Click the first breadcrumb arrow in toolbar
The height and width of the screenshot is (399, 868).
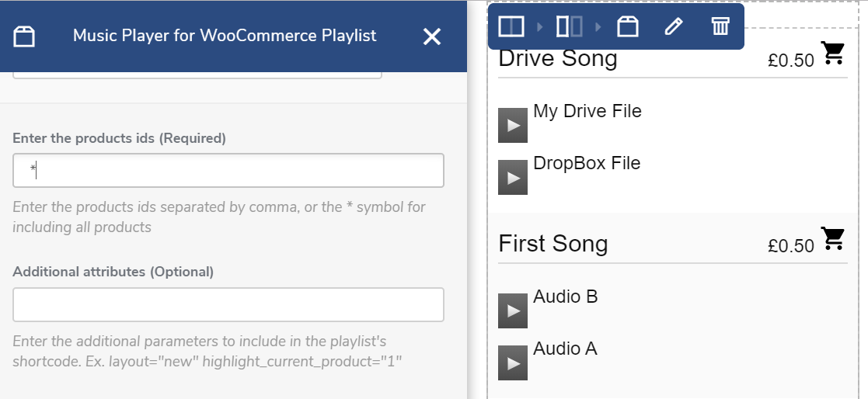pos(540,26)
